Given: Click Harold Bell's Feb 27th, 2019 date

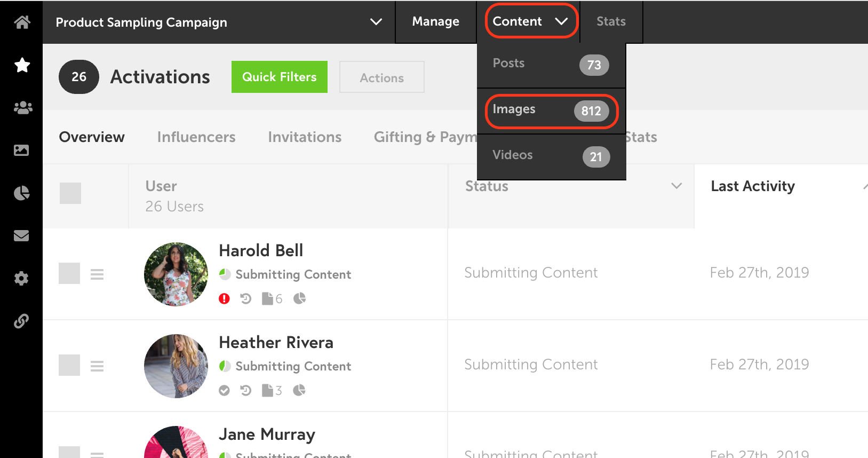Looking at the screenshot, I should pyautogui.click(x=759, y=273).
